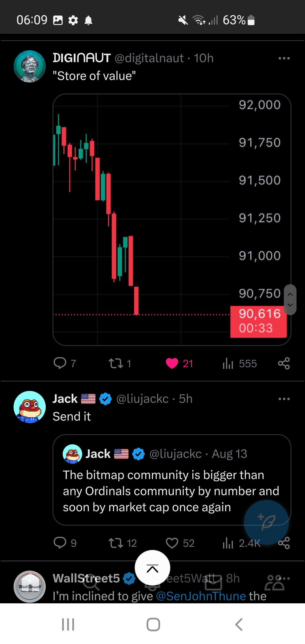This screenshot has width=305, height=644.
Task: Open the candlestick chart image
Action: 172,219
